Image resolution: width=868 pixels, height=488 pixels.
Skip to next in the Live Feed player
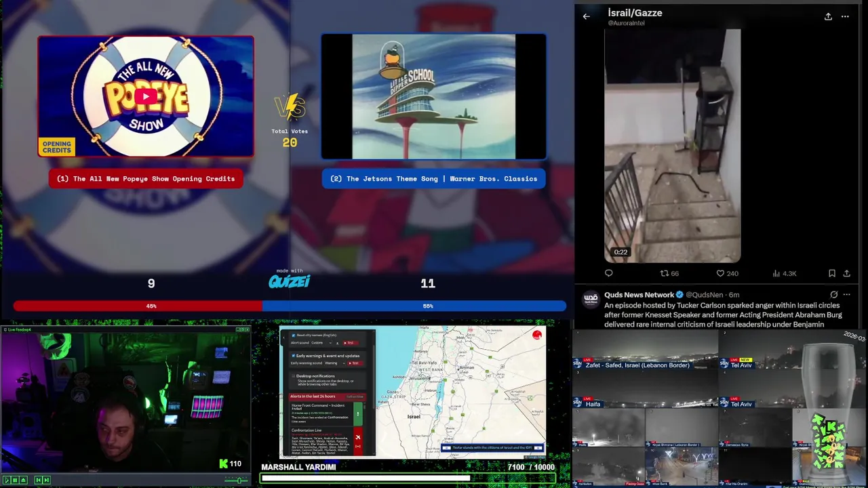47,480
